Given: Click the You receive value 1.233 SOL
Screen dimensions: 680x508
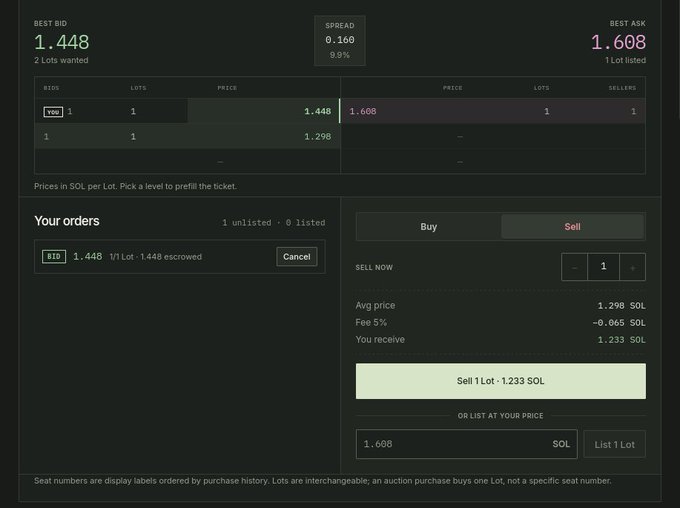Looking at the screenshot, I should [621, 340].
